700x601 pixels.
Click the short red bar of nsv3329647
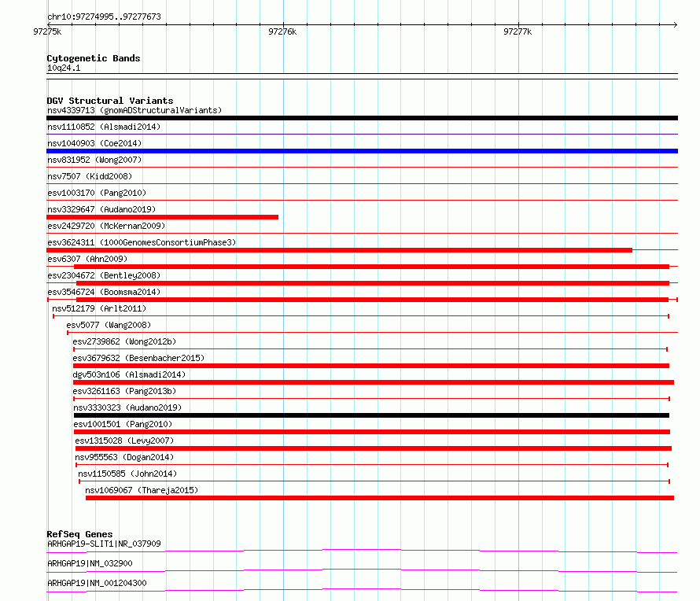(x=163, y=217)
